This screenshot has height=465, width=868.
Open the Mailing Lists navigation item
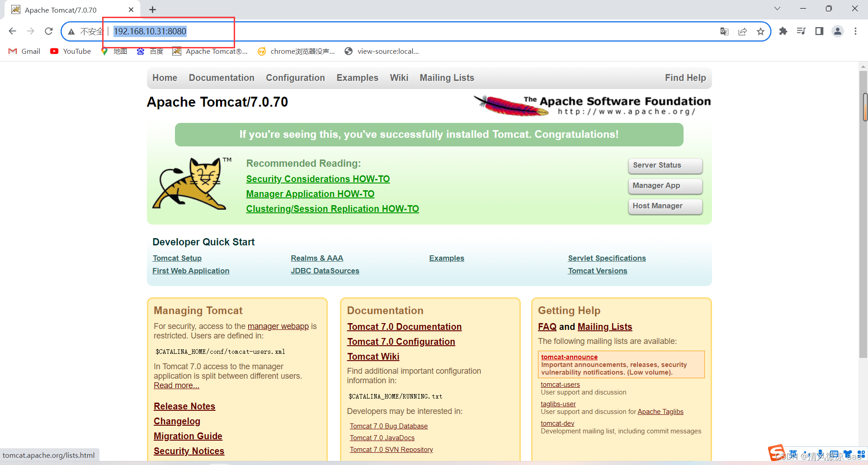(447, 78)
